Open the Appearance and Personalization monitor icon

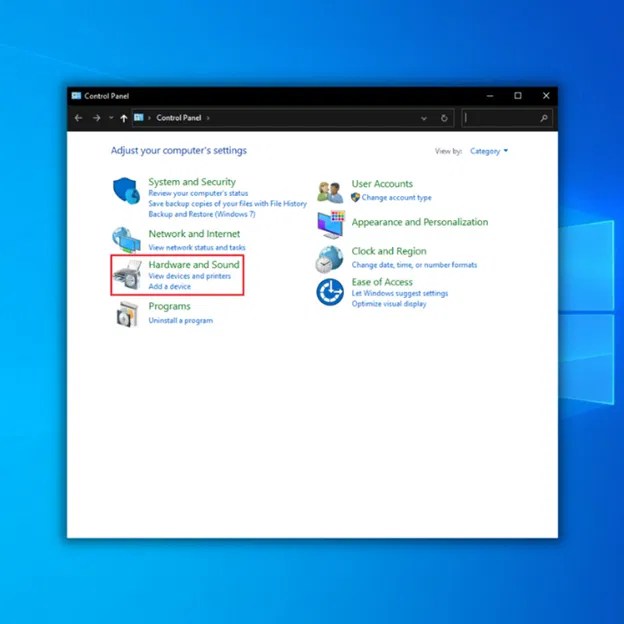tap(331, 224)
